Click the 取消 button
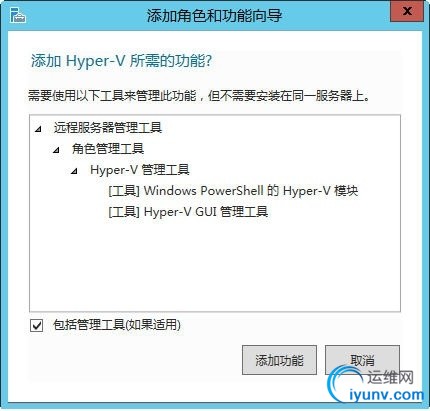The image size is (430, 411). pos(362,360)
